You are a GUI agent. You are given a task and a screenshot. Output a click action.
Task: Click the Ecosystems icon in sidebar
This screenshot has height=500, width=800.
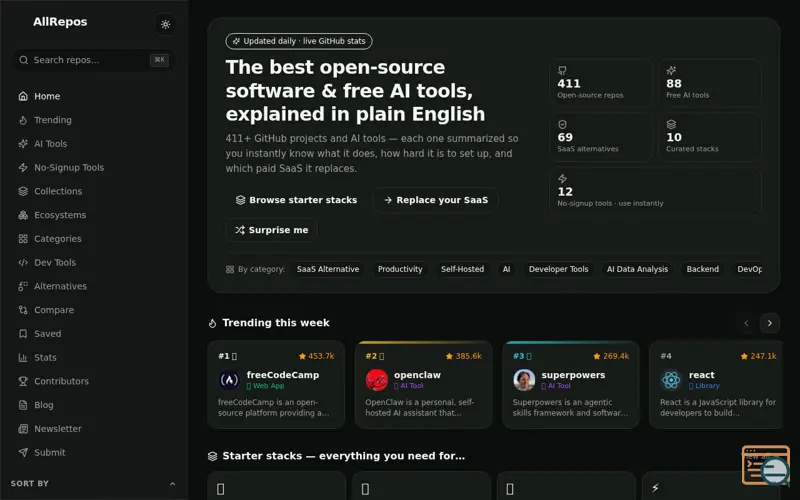click(x=23, y=215)
